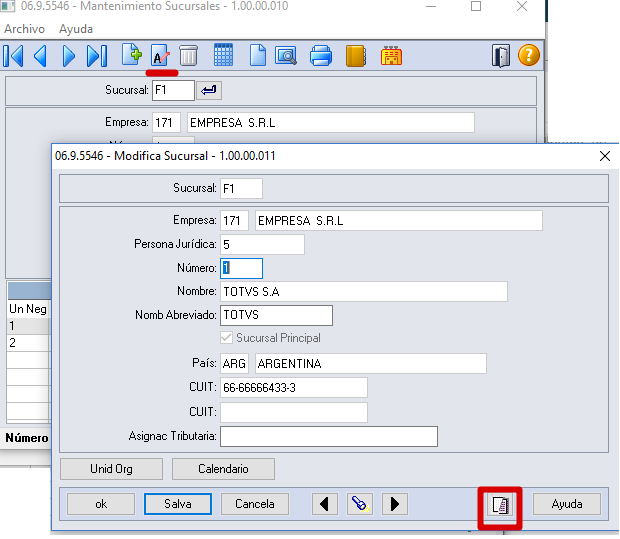Click the Nomb Abreviado field with TOTVS
The width and height of the screenshot is (620, 539).
[276, 315]
